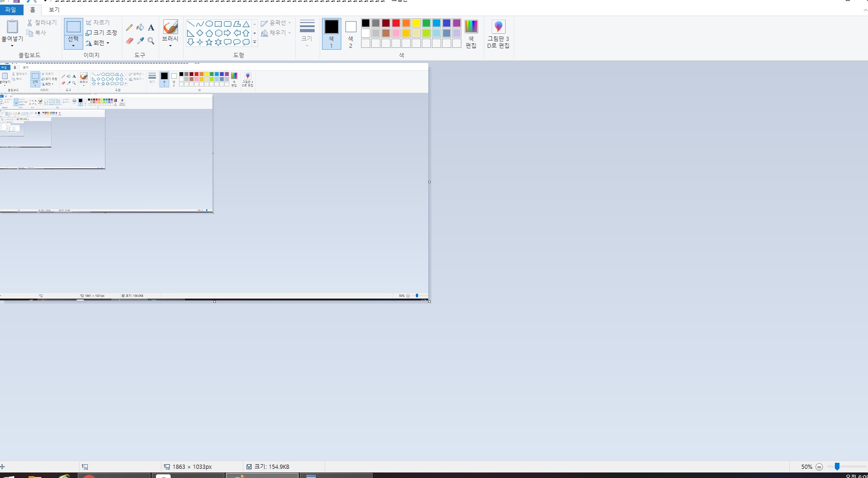
Task: Choose the Oval shape
Action: (209, 24)
